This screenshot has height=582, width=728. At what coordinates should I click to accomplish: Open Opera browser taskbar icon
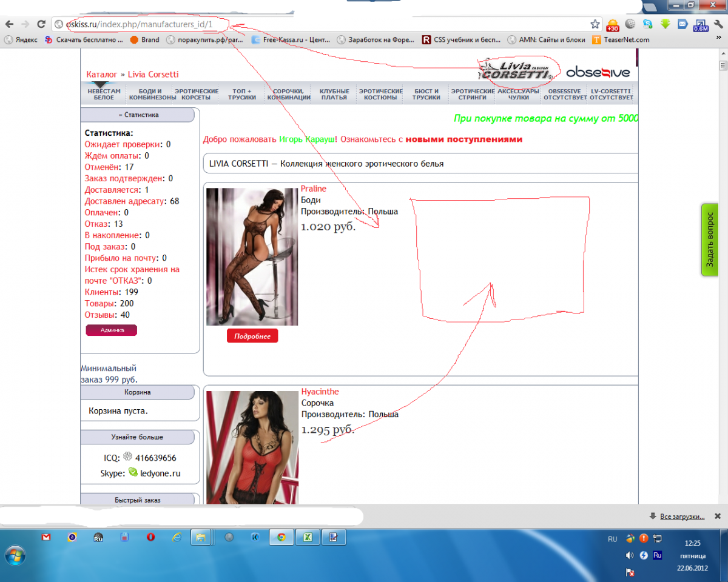[150, 537]
